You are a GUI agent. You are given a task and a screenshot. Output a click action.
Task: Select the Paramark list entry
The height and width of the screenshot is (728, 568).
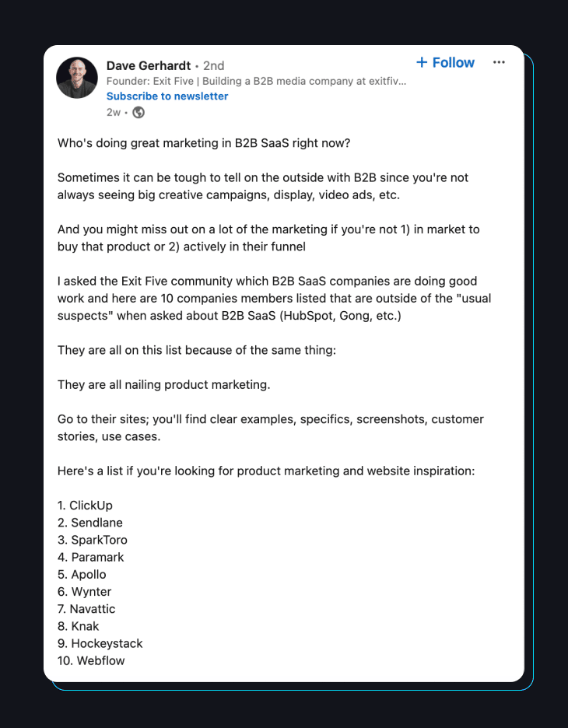click(x=91, y=557)
